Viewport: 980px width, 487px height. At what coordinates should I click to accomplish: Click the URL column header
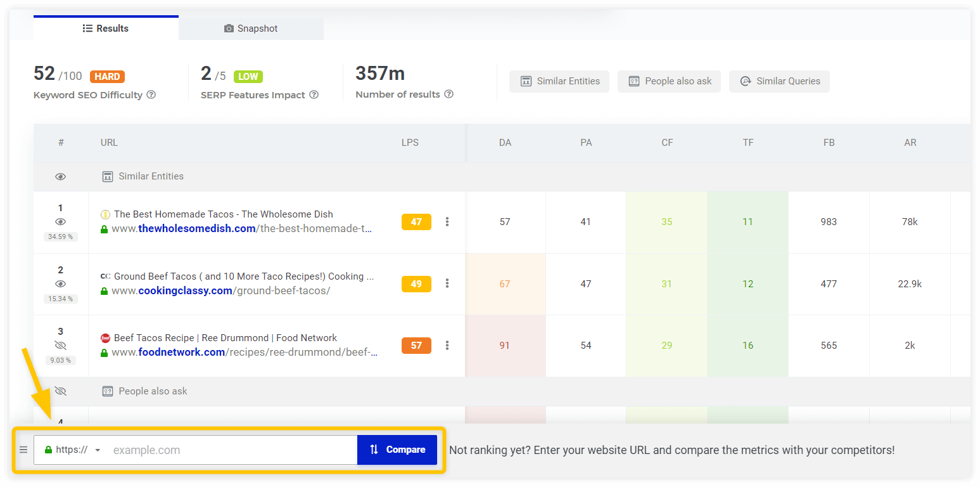(109, 143)
